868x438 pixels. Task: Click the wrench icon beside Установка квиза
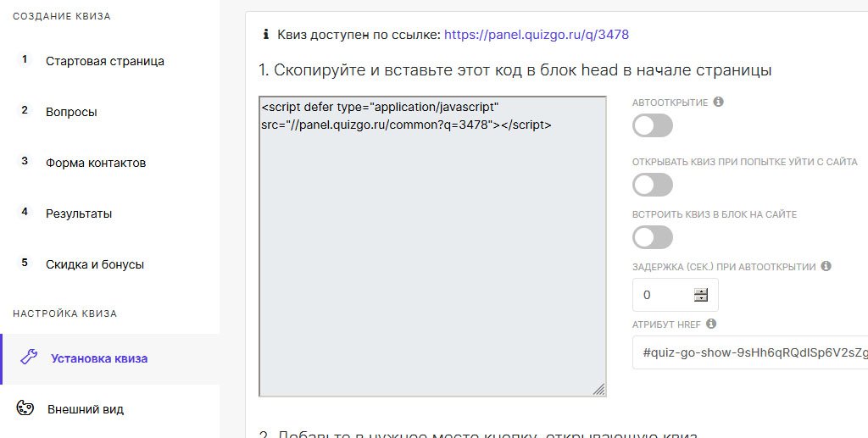tap(29, 358)
